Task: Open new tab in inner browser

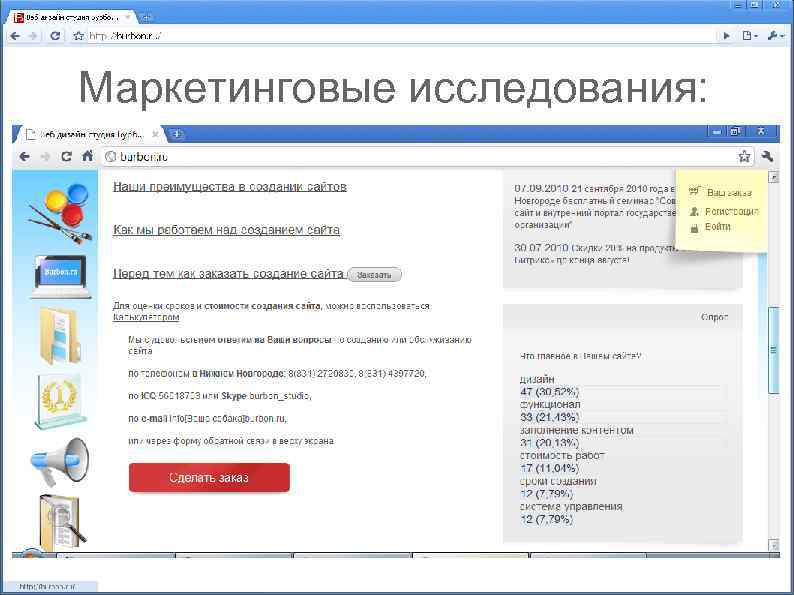Action: (x=177, y=134)
